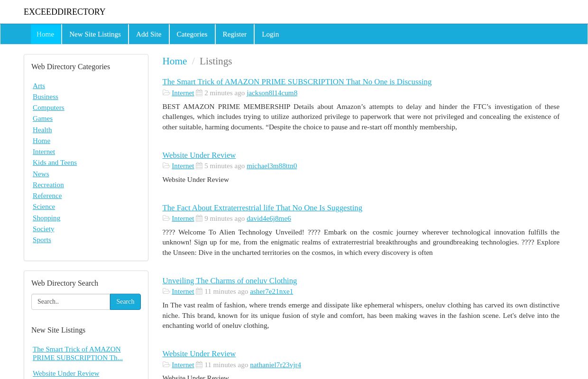Open the Unveiling The Charms of oneluv Clothing article
The image size is (588, 379).
[230, 280]
